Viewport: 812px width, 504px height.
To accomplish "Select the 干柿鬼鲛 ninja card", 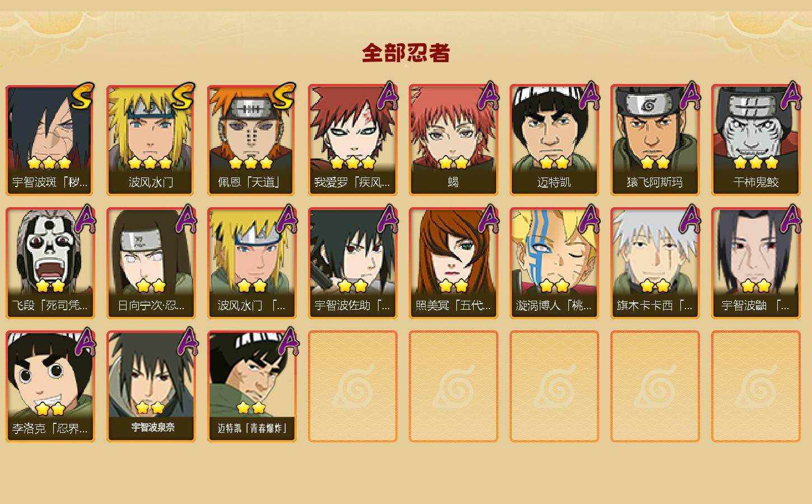I will [755, 140].
